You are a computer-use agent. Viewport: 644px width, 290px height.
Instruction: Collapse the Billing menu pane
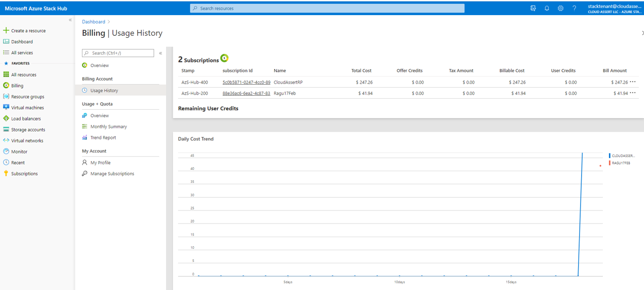160,53
